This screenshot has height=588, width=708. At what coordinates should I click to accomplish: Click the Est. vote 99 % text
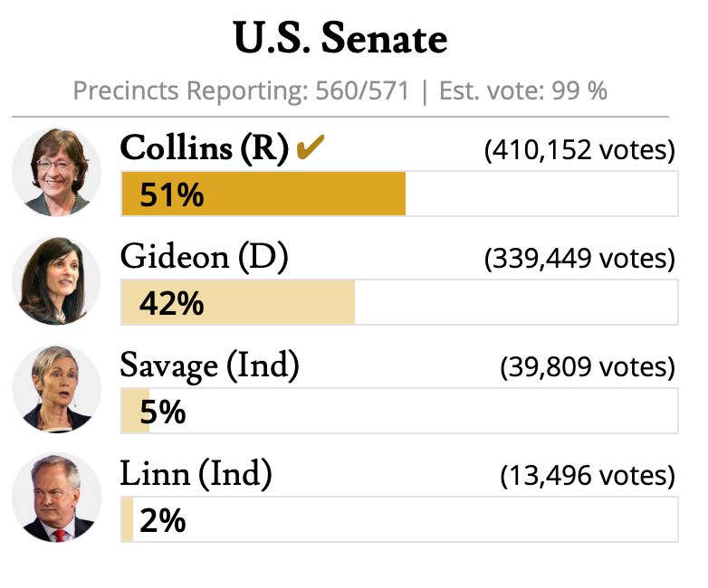pos(523,91)
